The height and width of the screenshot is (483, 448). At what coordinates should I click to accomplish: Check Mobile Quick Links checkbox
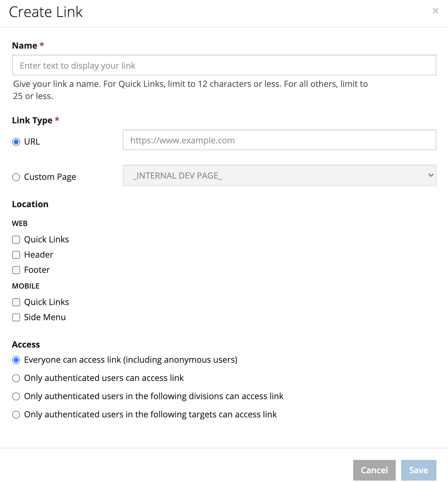[16, 302]
